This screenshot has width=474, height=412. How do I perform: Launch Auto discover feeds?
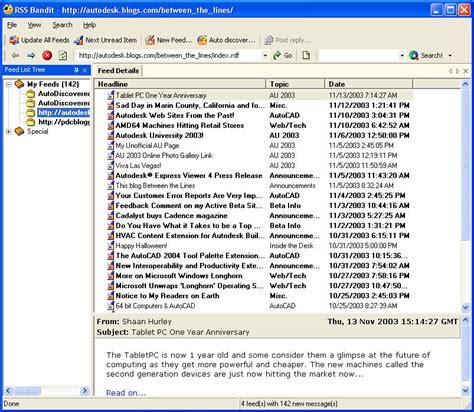point(226,40)
